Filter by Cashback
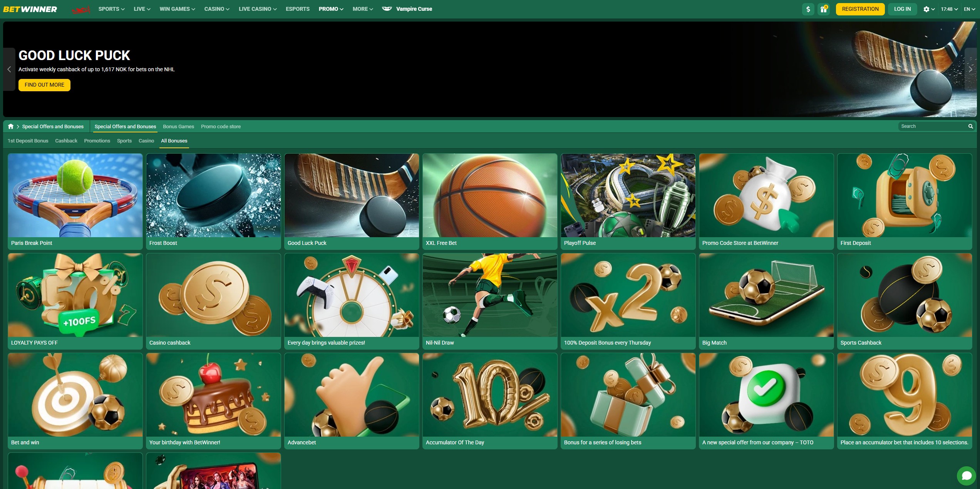 click(x=66, y=141)
